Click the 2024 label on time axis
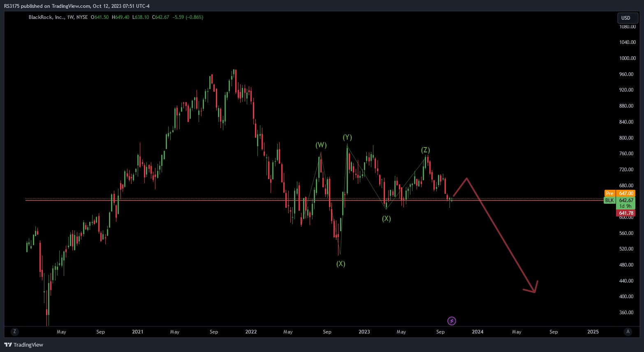Viewport: 644px width, 352px height. 477,331
